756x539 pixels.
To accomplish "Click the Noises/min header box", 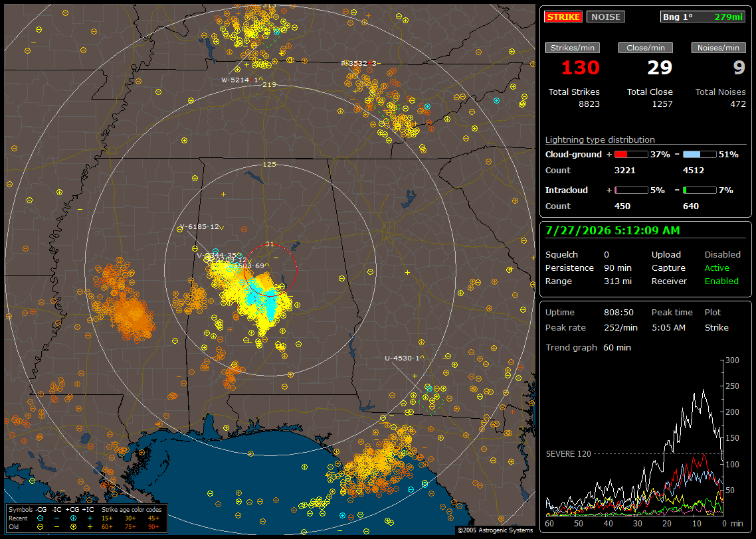I will 718,48.
